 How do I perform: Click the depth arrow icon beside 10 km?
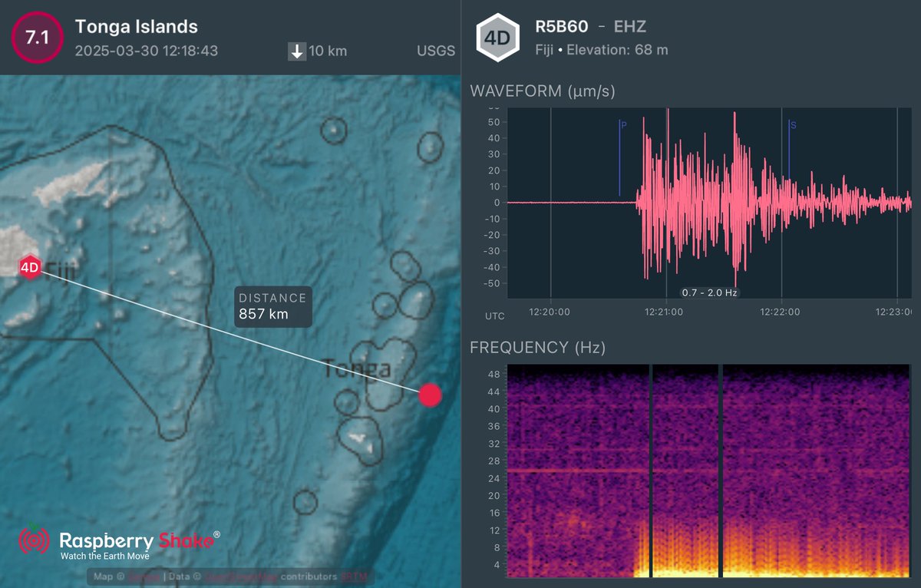tap(295, 51)
